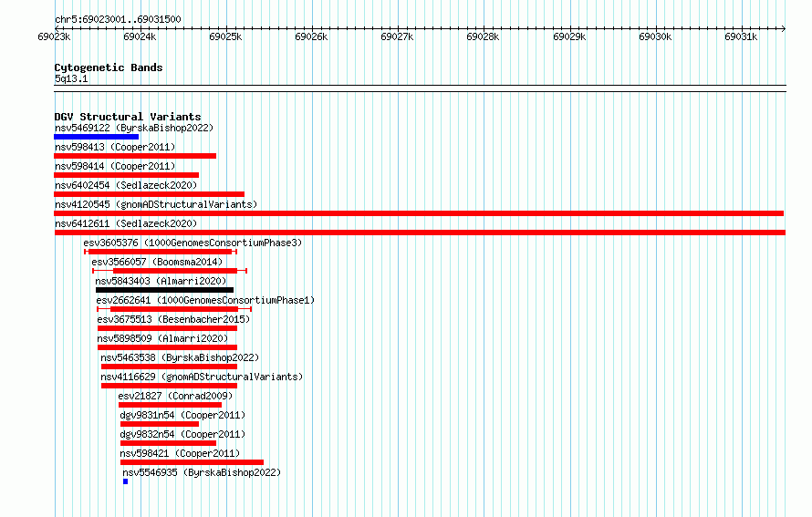
Task: Open nsv5546935 (ByrskaBishop2022) label
Action: (x=202, y=472)
